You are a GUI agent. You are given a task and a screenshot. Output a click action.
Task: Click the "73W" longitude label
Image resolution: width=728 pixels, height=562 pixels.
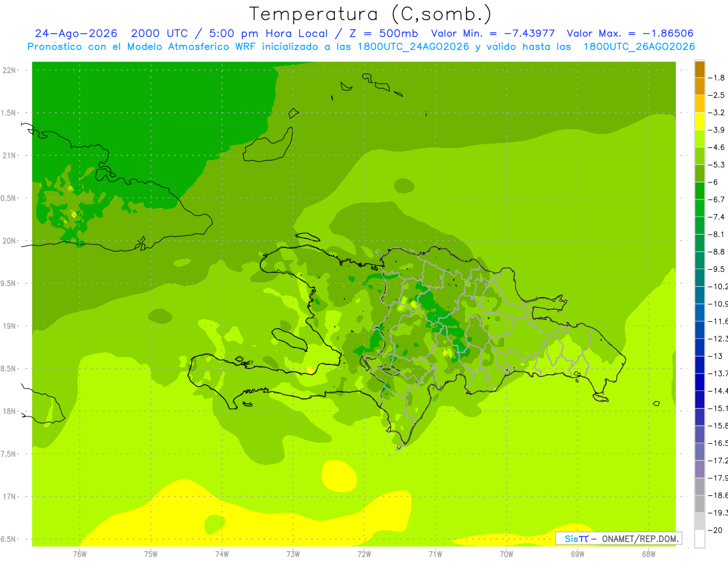293,554
